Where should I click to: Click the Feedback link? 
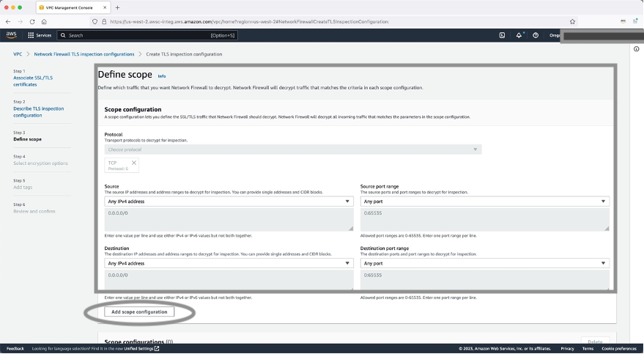pos(15,349)
